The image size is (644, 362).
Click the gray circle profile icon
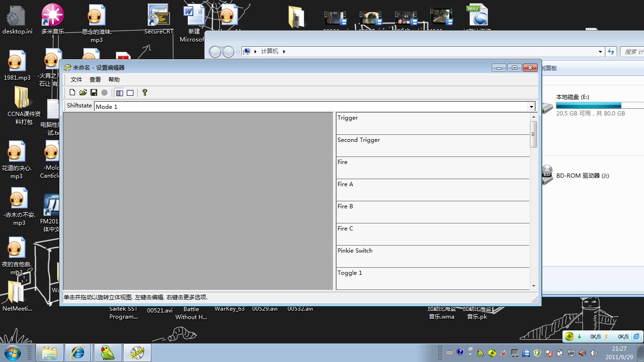pos(104,92)
